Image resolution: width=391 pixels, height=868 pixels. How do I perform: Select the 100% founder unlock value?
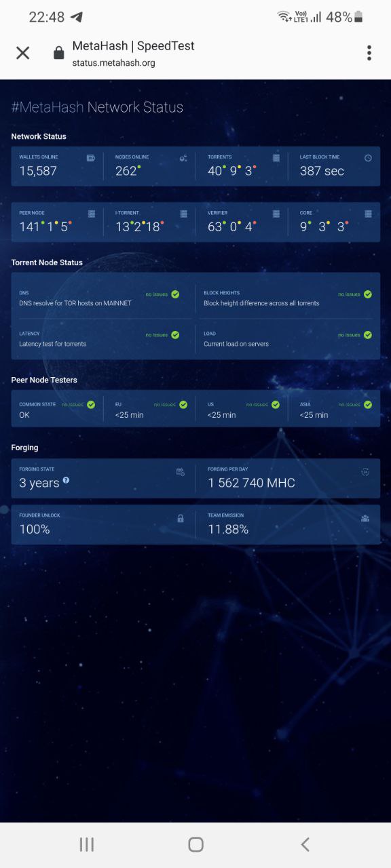(35, 529)
